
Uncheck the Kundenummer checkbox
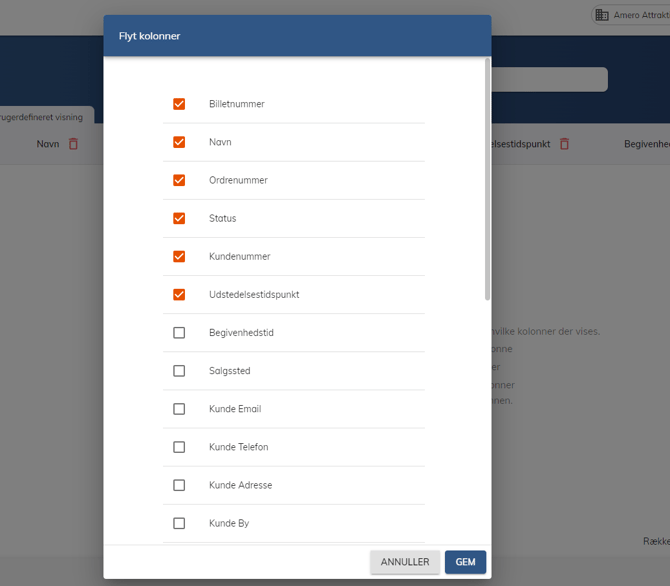(x=179, y=256)
